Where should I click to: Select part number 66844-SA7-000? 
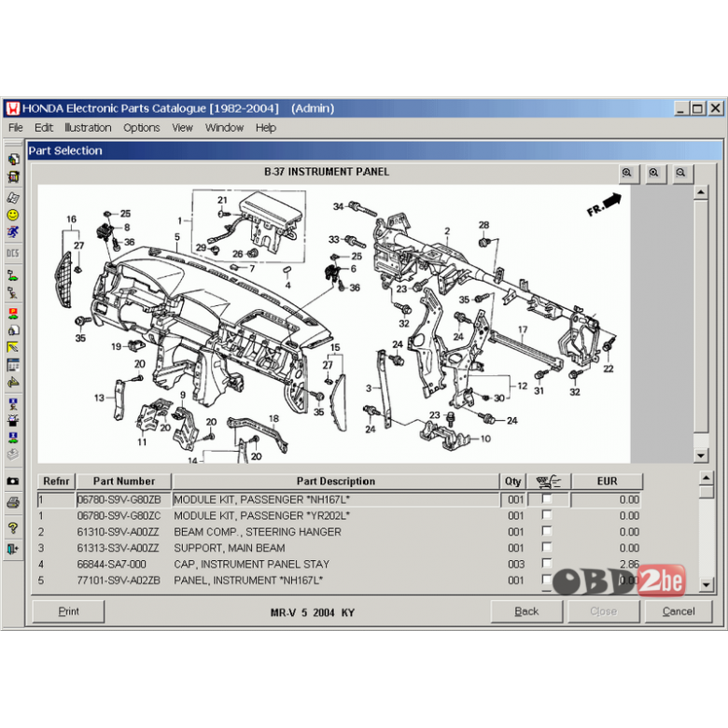pos(111,564)
